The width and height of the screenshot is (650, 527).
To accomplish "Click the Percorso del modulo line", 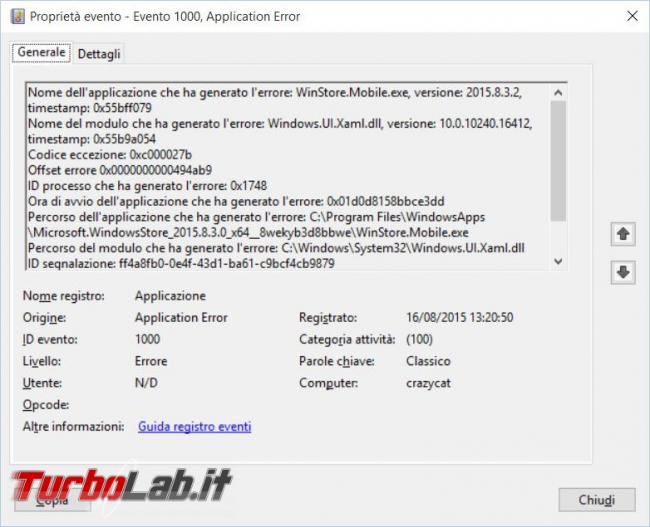I will tap(276, 248).
